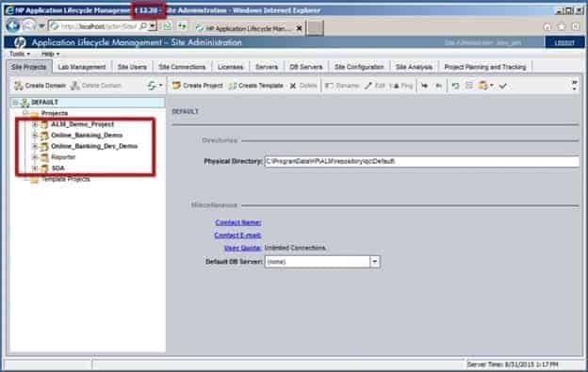Open the Default DB Server dropdown
Screen dimensions: 588x372
click(x=374, y=262)
